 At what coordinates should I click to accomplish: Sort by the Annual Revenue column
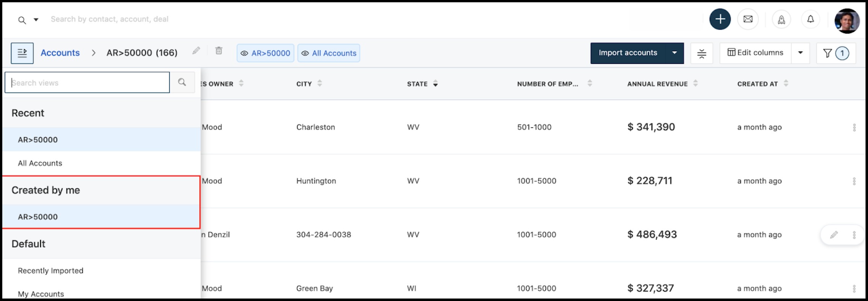[695, 83]
